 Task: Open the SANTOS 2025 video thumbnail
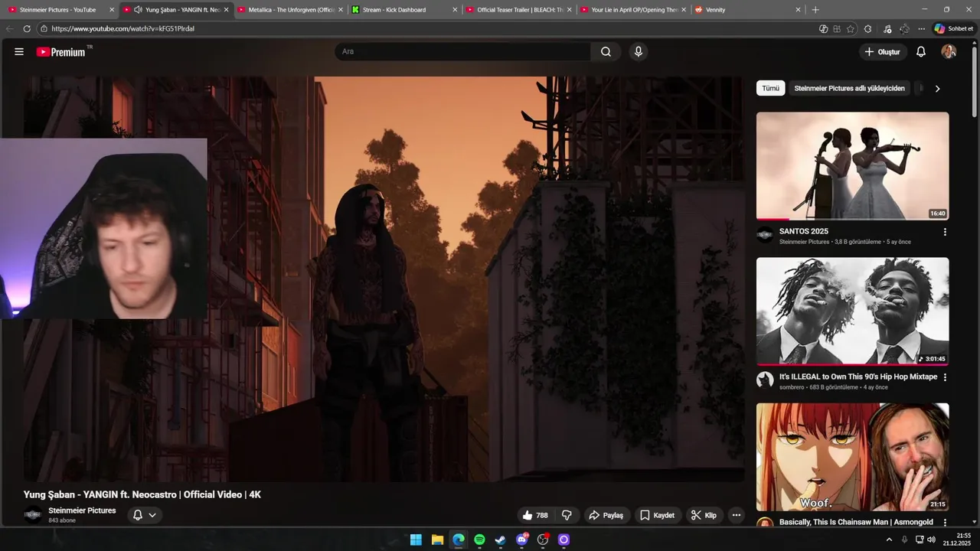pos(852,166)
